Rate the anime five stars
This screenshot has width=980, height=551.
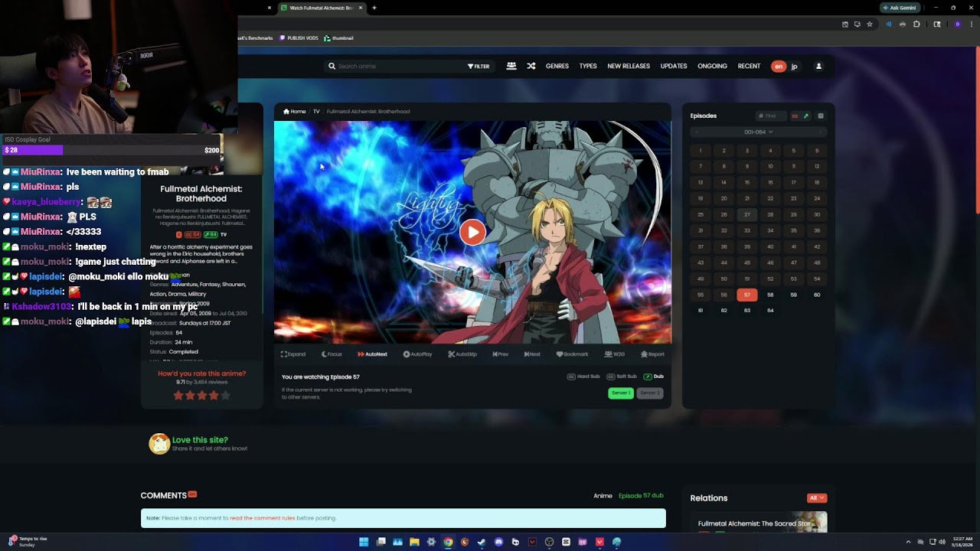click(x=225, y=396)
